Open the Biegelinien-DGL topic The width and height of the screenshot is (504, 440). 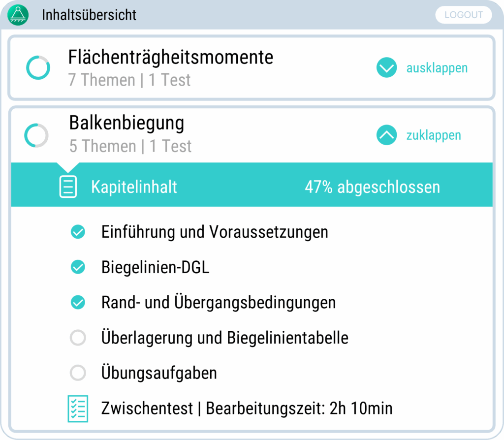156,267
